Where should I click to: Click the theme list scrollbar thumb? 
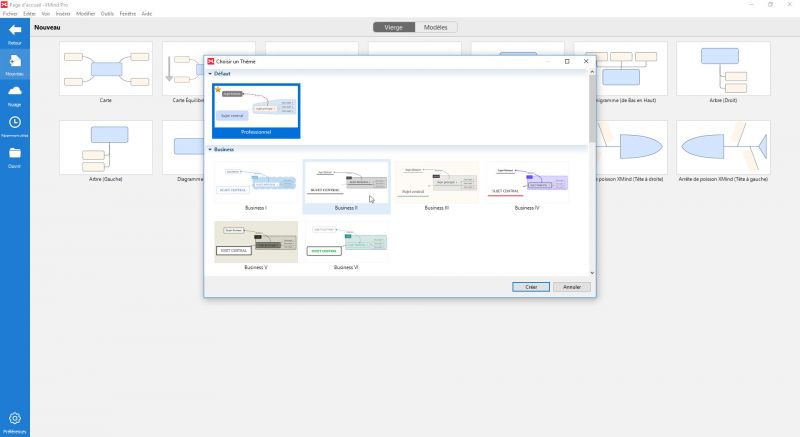[592, 109]
